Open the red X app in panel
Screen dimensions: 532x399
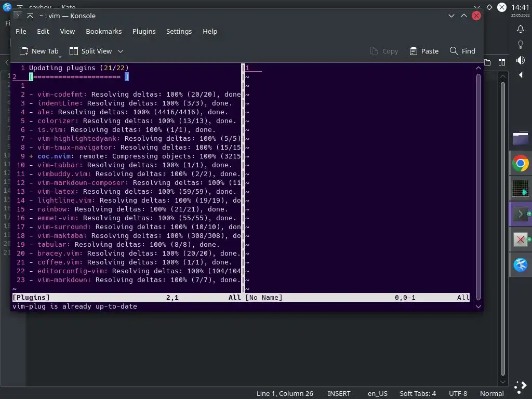pos(521,240)
